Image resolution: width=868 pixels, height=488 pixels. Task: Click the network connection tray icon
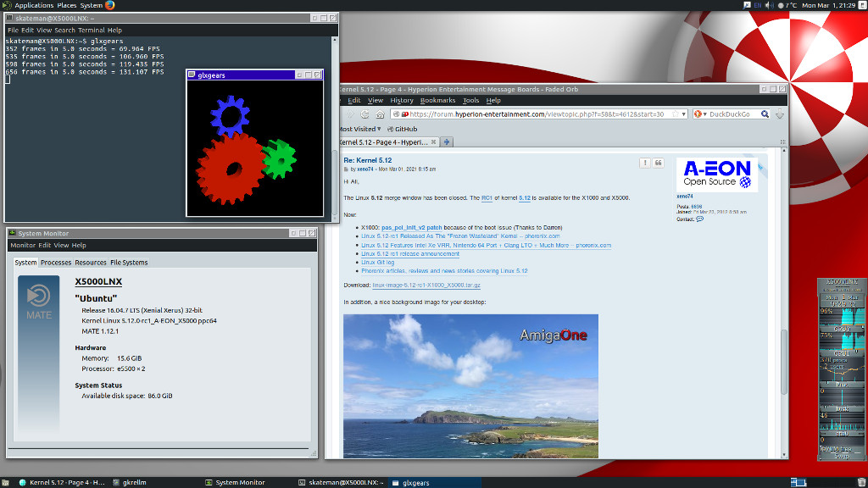pos(747,5)
